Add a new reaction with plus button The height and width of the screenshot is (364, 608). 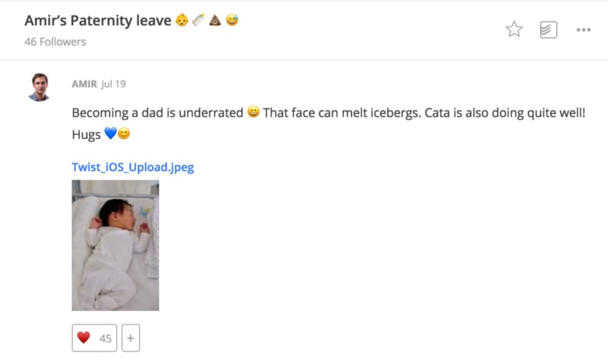click(130, 338)
